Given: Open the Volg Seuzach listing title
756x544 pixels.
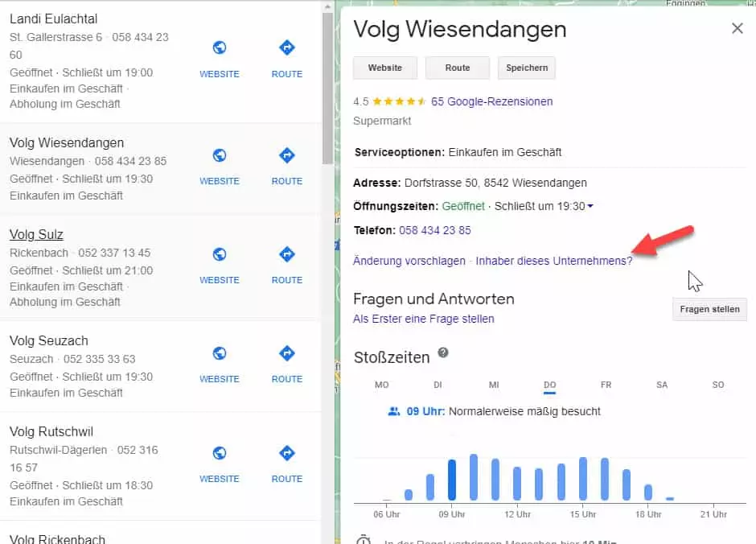Looking at the screenshot, I should coord(49,341).
